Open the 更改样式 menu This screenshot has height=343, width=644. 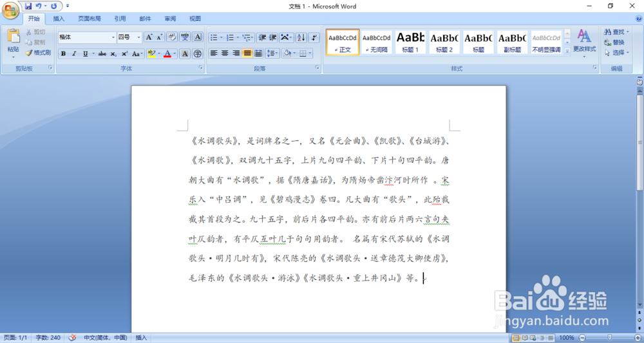(585, 43)
